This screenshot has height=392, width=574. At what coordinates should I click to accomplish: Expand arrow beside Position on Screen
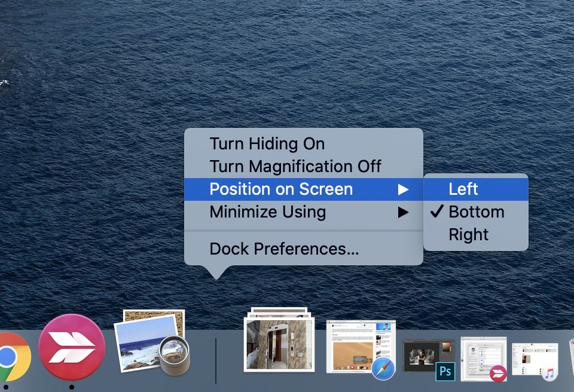tap(404, 189)
